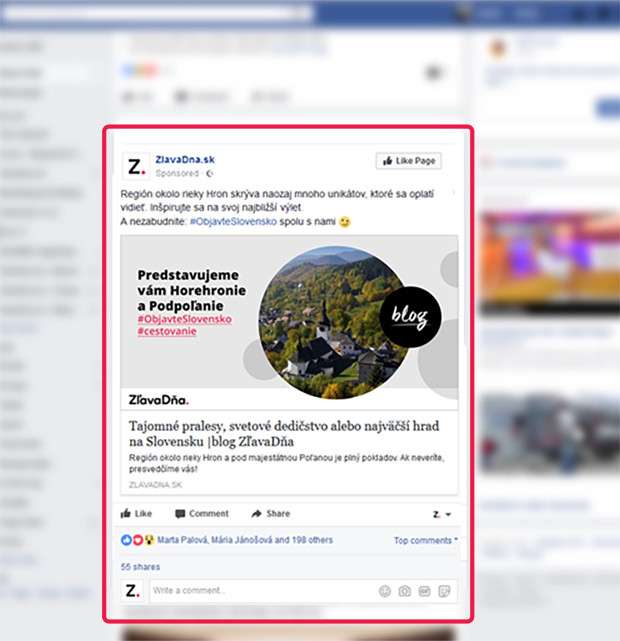
Task: Open the ZlavaDna.sk page name link
Action: tap(184, 159)
